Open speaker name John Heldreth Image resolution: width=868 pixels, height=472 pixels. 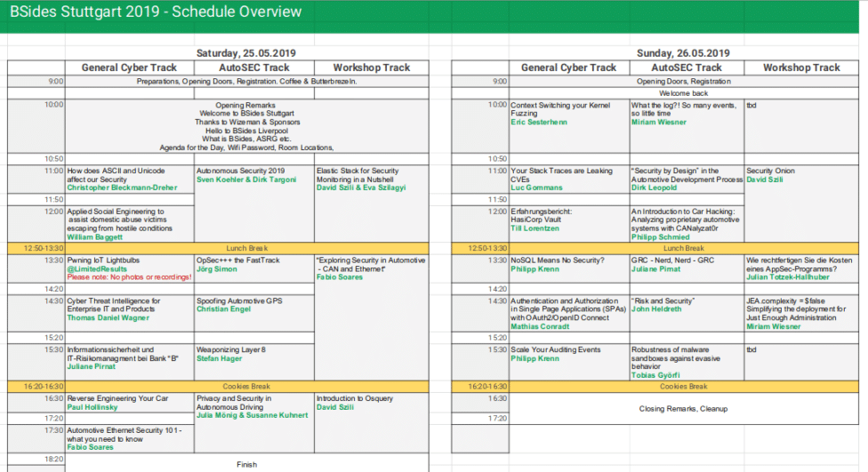tap(656, 309)
